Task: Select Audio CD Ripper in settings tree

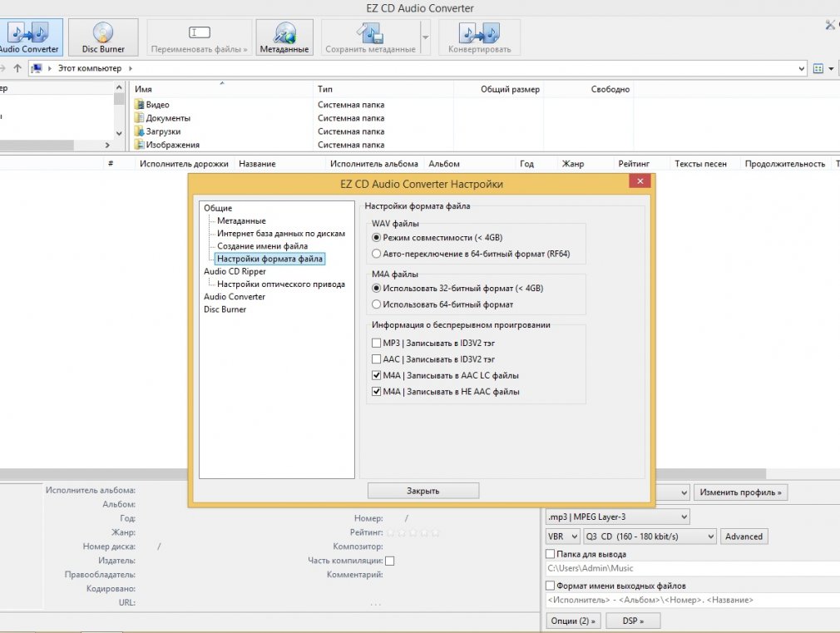Action: point(235,271)
